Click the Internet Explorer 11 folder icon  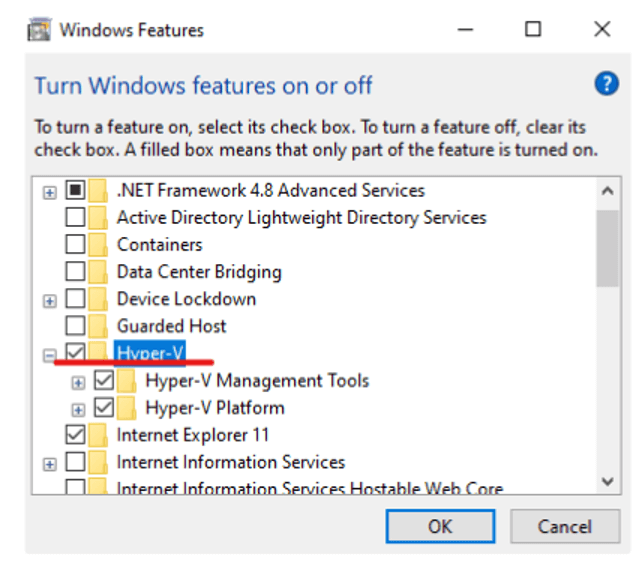tap(98, 435)
